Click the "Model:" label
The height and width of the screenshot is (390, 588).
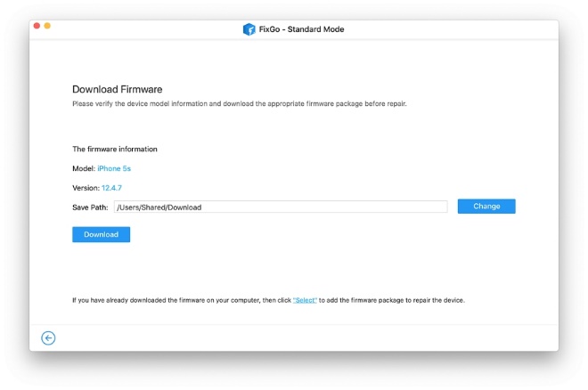(x=83, y=168)
